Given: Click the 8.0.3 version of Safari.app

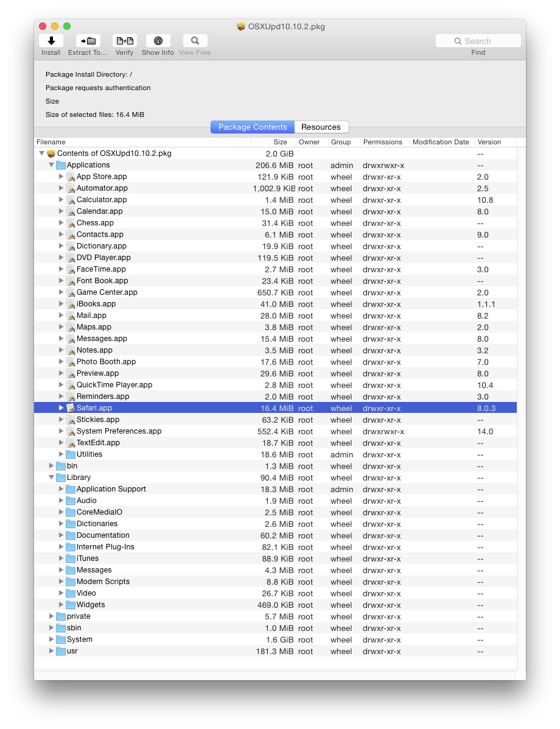Looking at the screenshot, I should 486,409.
